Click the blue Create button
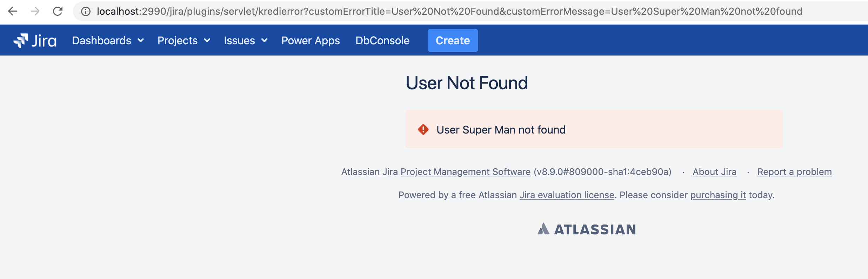The width and height of the screenshot is (868, 279). pyautogui.click(x=453, y=40)
